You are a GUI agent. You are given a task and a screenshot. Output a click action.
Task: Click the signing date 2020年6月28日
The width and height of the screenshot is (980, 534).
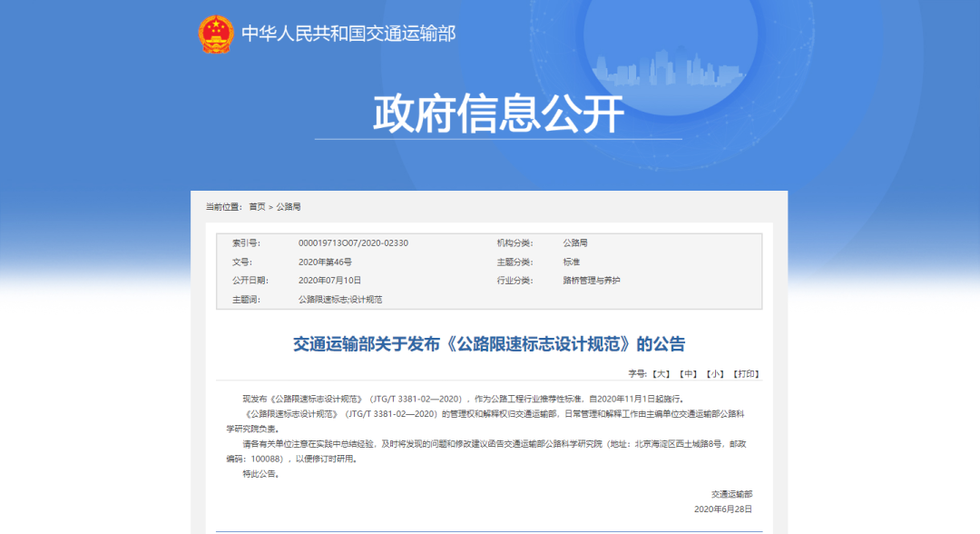click(722, 509)
